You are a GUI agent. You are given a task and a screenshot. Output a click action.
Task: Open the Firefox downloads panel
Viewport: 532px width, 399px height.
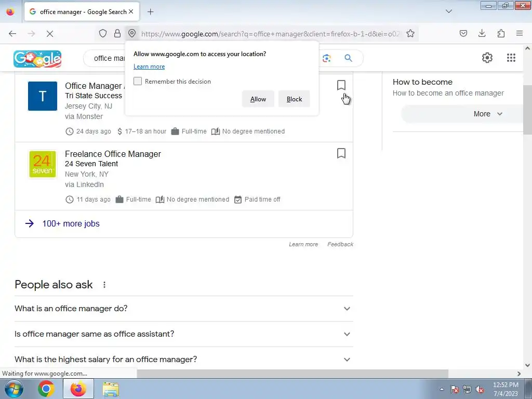click(482, 33)
